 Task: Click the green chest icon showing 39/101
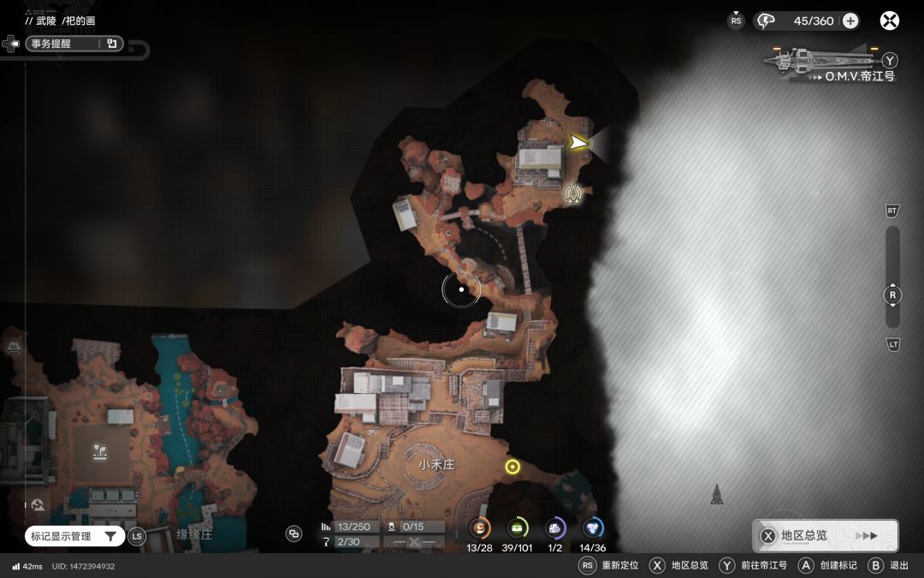click(x=518, y=527)
